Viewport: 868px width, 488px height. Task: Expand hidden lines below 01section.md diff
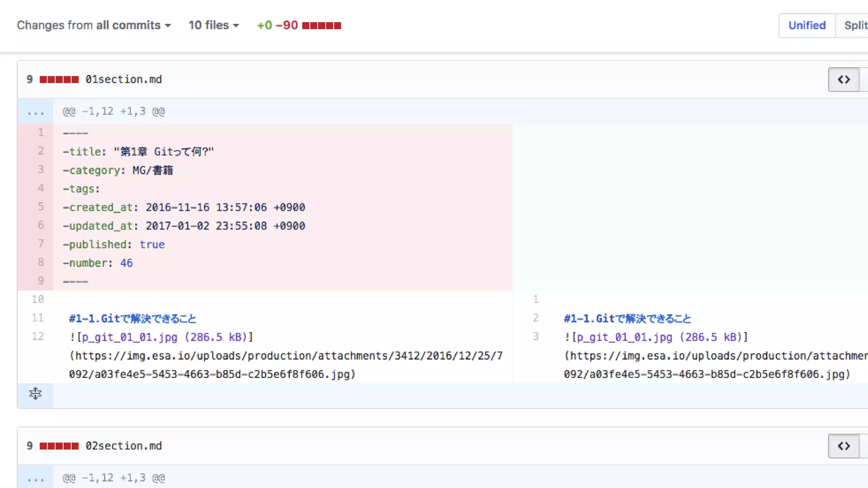pyautogui.click(x=35, y=394)
